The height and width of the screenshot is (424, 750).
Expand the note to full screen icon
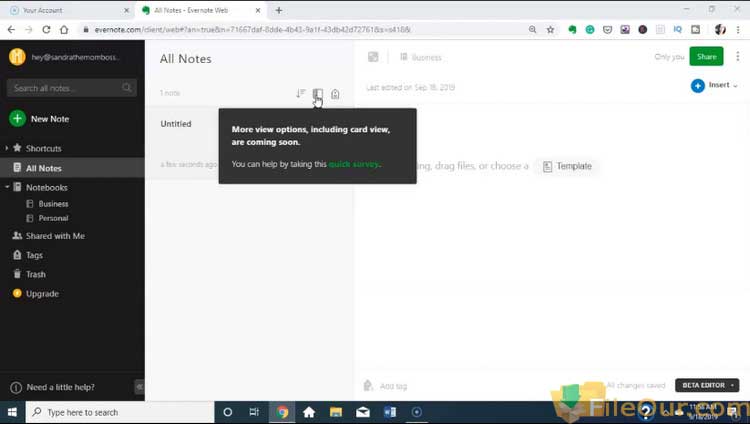(x=373, y=57)
